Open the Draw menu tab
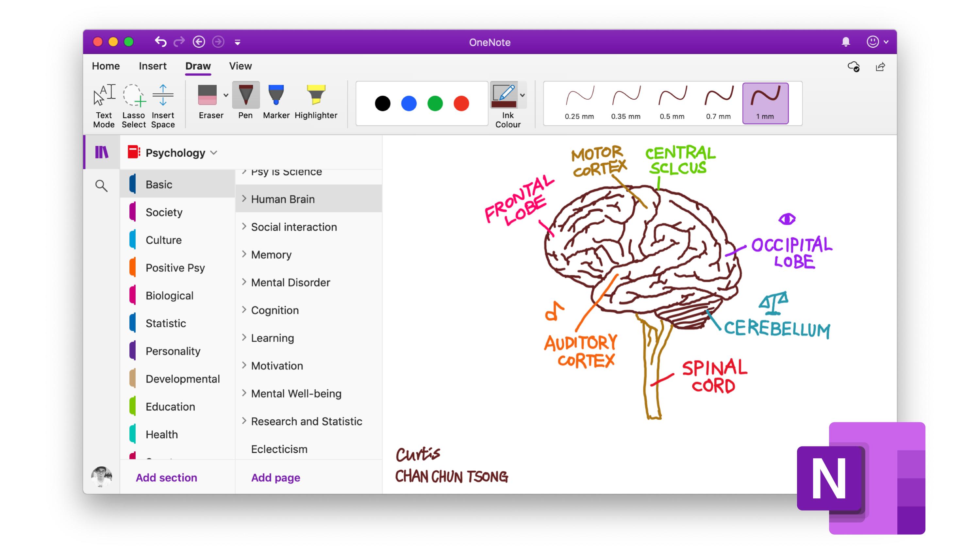 click(x=198, y=66)
